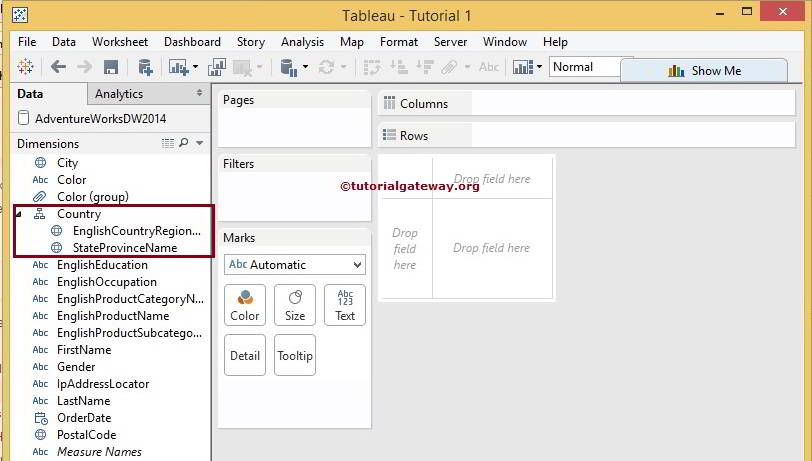Open the File menu
Image resolution: width=812 pixels, height=461 pixels.
click(27, 42)
